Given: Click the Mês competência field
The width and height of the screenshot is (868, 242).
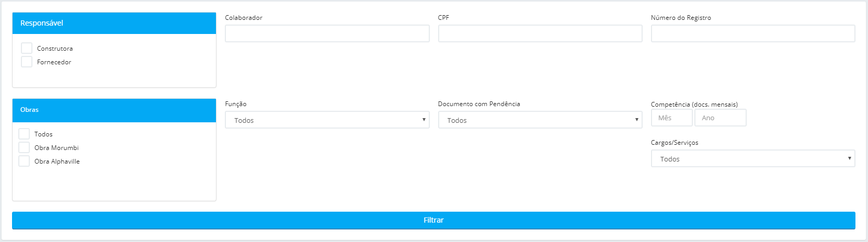Looking at the screenshot, I should point(672,118).
